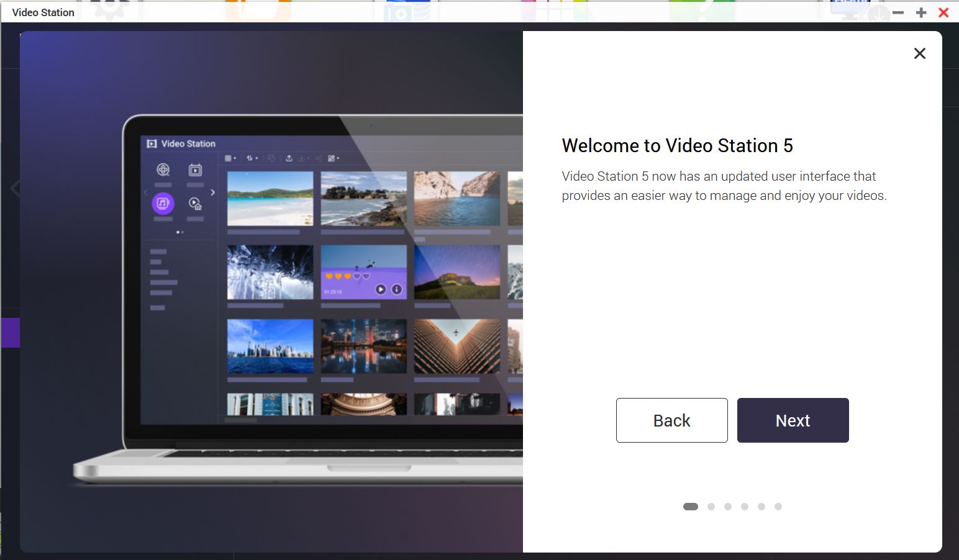
Task: Close the Welcome to Video Station dialog
Action: [x=920, y=53]
